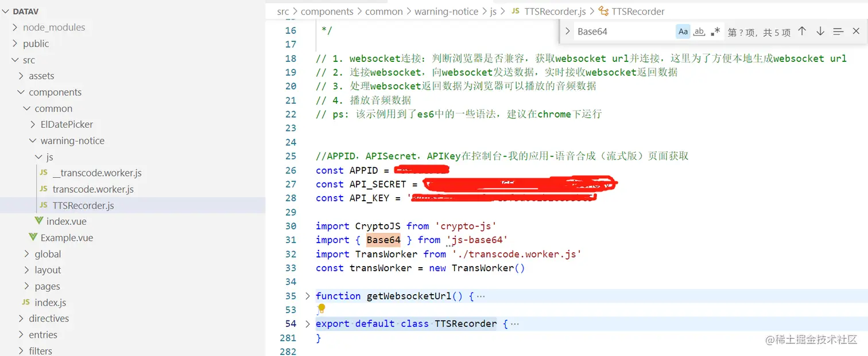This screenshot has height=356, width=868.
Task: Click the JS file icon beside TTSRecorder.js breadcrumb
Action: tap(514, 11)
